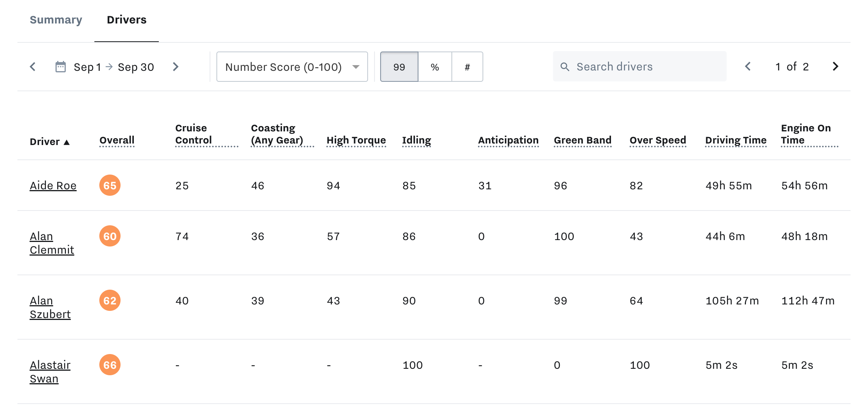
Task: Click the previous page arrow icon
Action: pos(748,67)
